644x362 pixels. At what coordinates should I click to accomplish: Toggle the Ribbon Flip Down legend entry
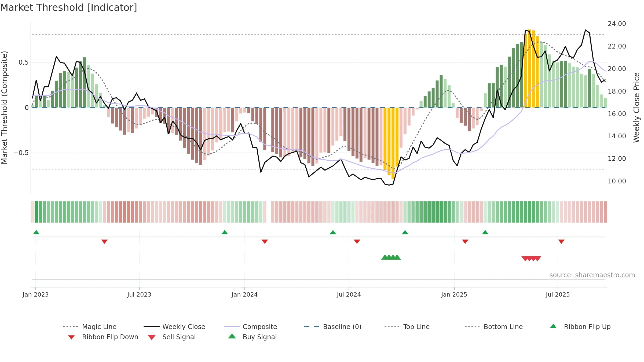[x=103, y=337]
